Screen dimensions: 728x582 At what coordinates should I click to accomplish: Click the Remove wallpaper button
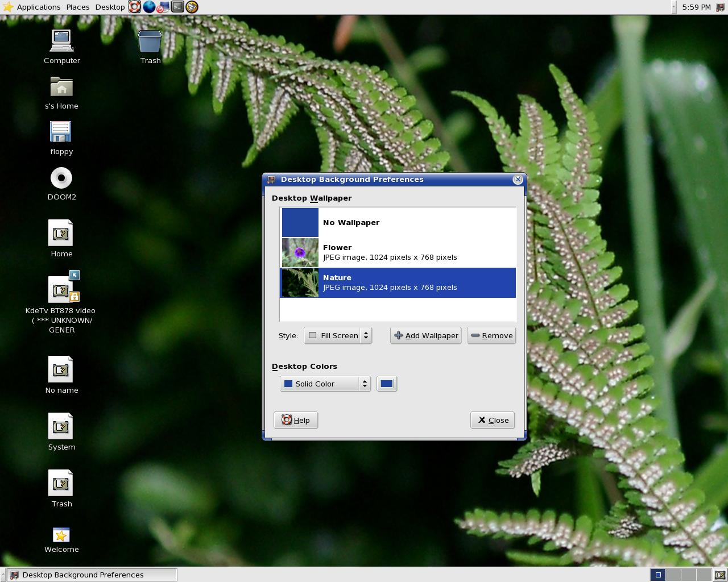pos(491,335)
